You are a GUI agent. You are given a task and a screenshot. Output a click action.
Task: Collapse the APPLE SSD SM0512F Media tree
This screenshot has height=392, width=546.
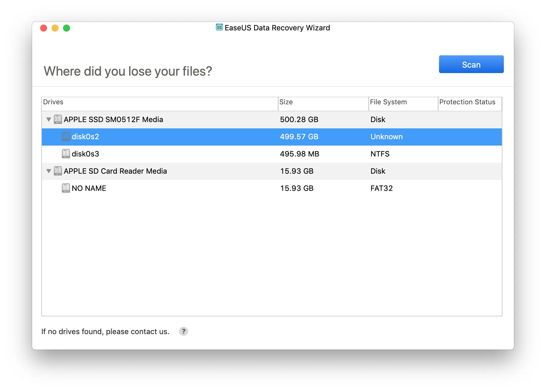49,119
